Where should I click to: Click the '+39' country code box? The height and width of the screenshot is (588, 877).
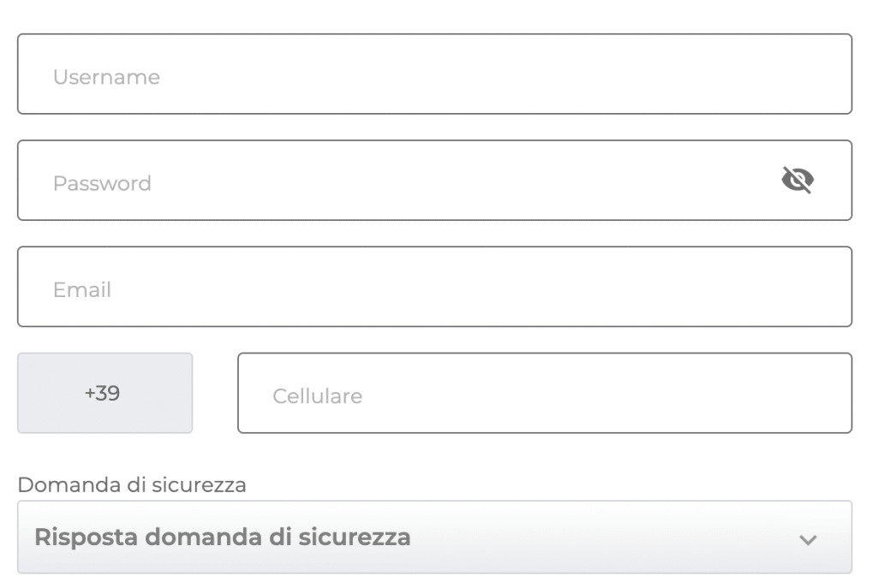tap(104, 393)
